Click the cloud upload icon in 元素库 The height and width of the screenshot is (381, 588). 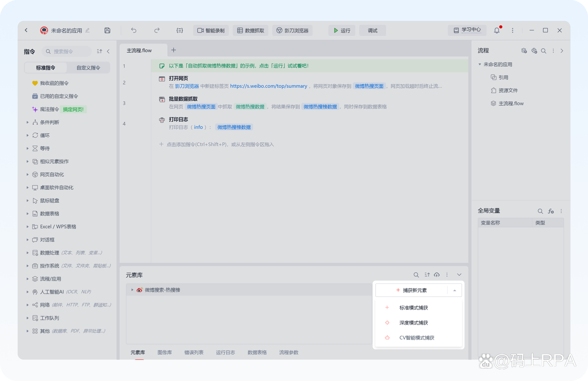point(437,275)
